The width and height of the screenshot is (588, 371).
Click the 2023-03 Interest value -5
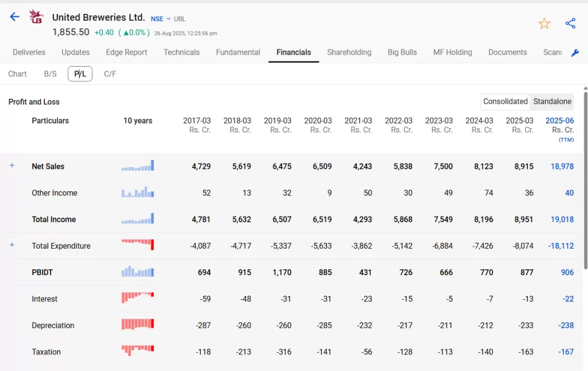[x=449, y=299]
